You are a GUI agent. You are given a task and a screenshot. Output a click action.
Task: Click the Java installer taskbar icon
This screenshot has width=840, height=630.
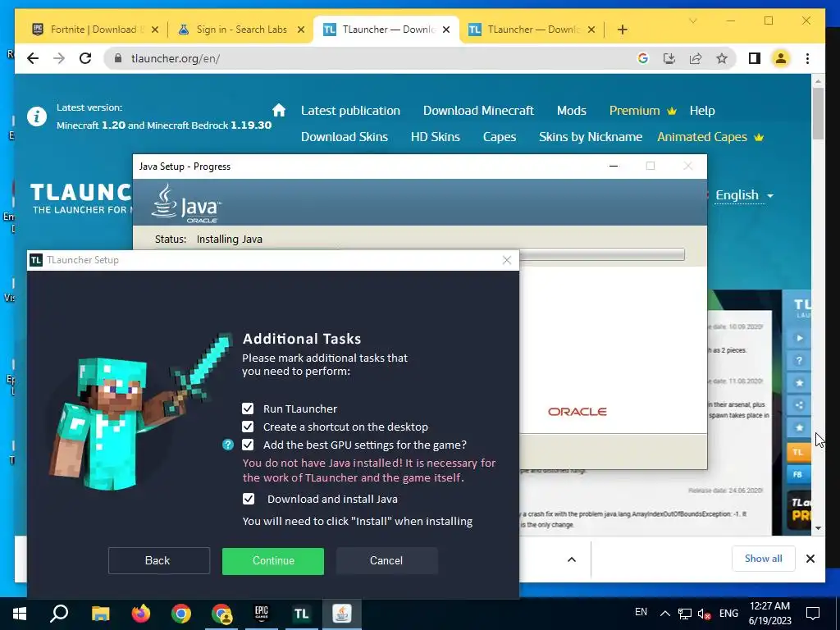pos(342,614)
